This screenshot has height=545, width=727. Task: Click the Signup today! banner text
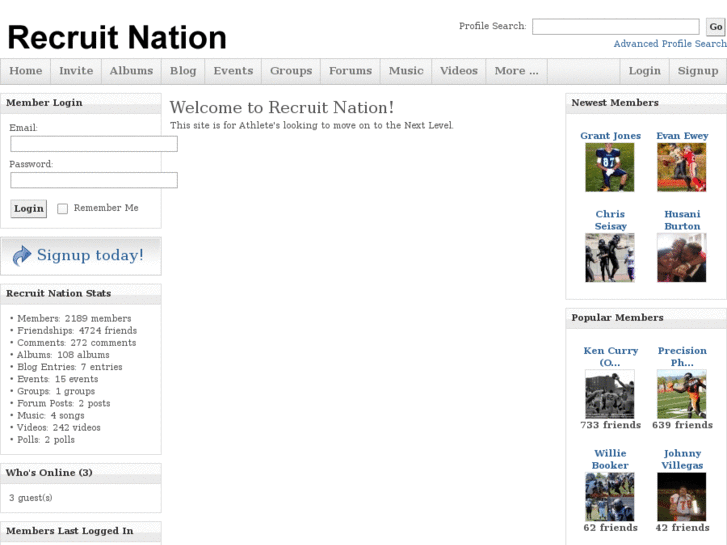(90, 255)
